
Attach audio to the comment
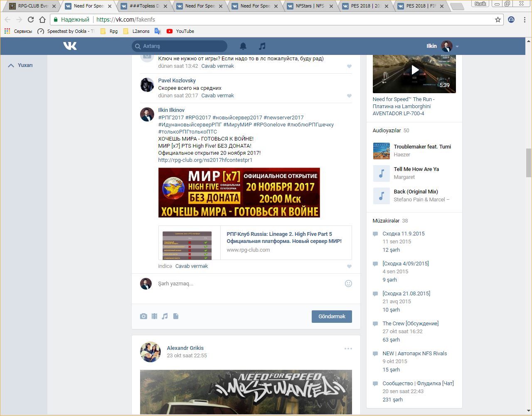165,316
